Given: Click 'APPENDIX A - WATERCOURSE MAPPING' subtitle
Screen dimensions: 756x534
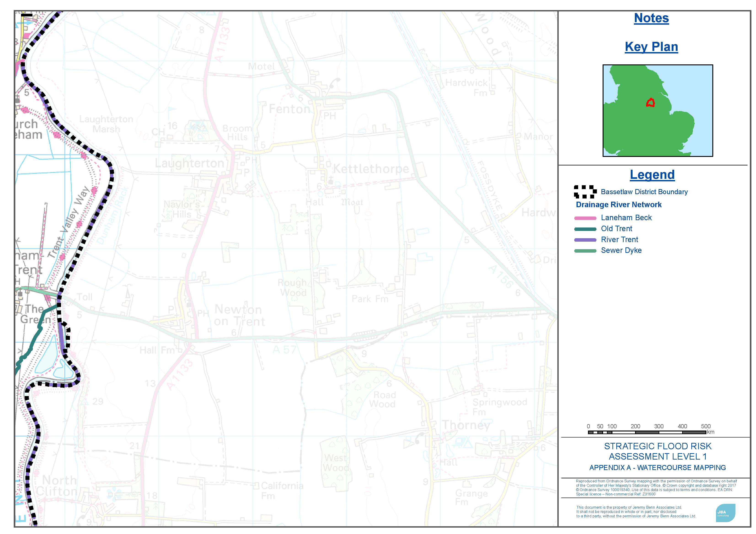Looking at the screenshot, I should pos(657,468).
